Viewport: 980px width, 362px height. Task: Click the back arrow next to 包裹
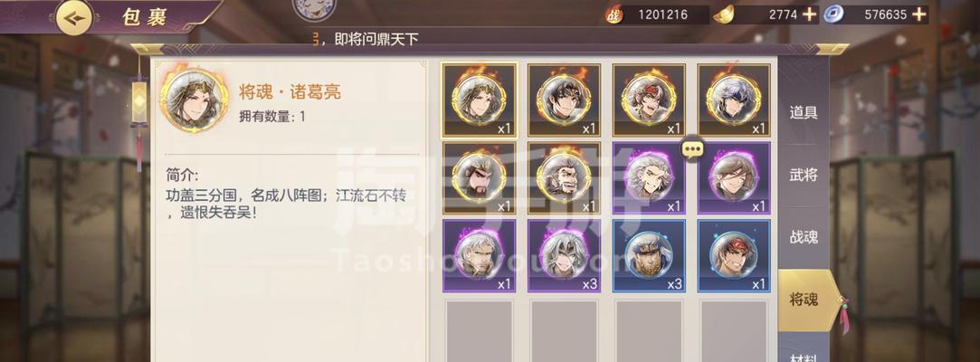click(74, 17)
